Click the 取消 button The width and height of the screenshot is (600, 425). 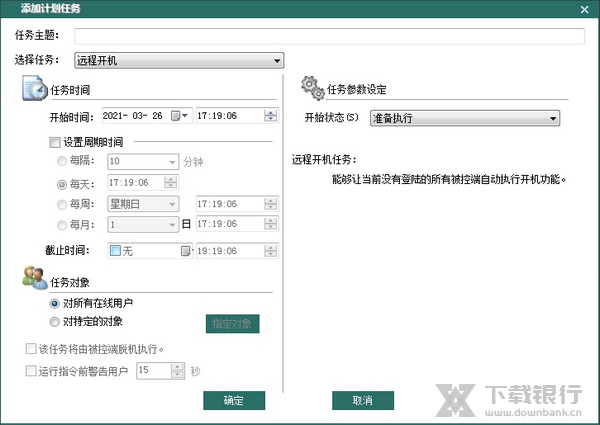[x=363, y=400]
